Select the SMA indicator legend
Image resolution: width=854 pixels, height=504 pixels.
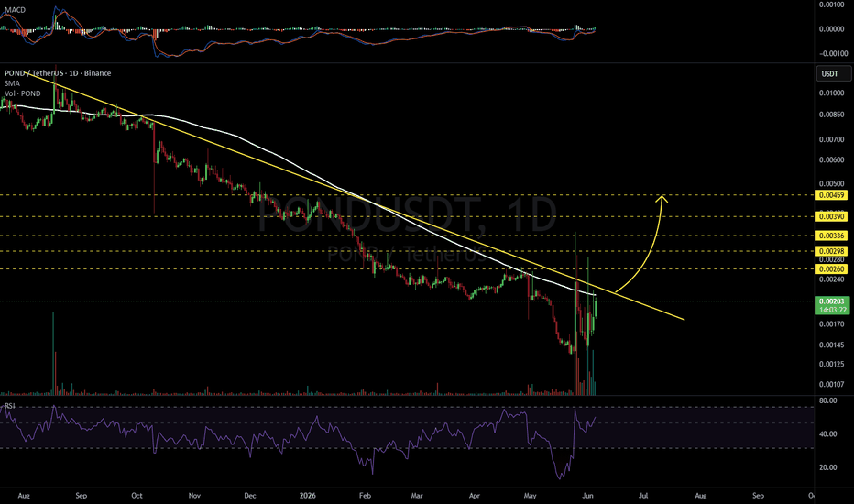click(x=12, y=83)
